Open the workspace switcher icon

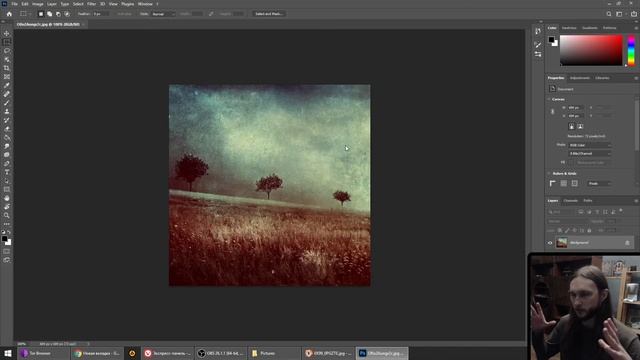(x=620, y=14)
